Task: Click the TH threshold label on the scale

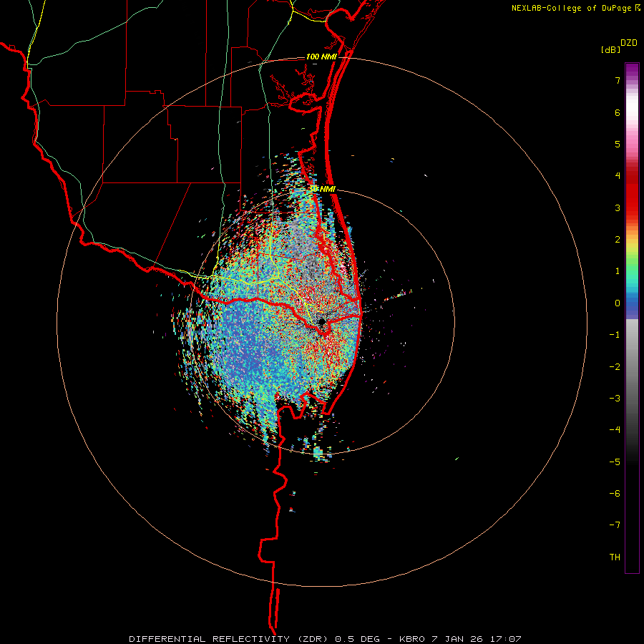Action: 615,557
